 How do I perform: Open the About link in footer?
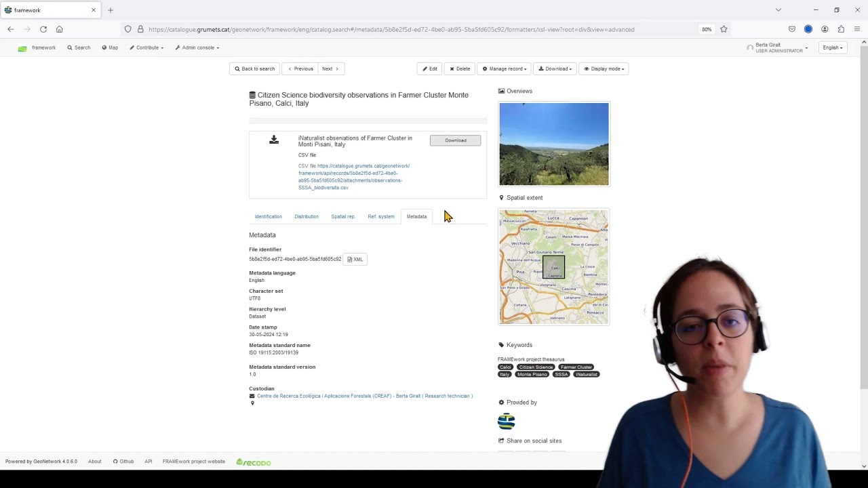[x=95, y=462]
